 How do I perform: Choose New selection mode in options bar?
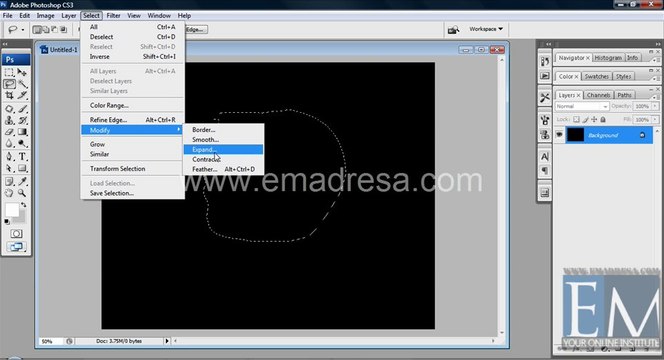click(37, 30)
